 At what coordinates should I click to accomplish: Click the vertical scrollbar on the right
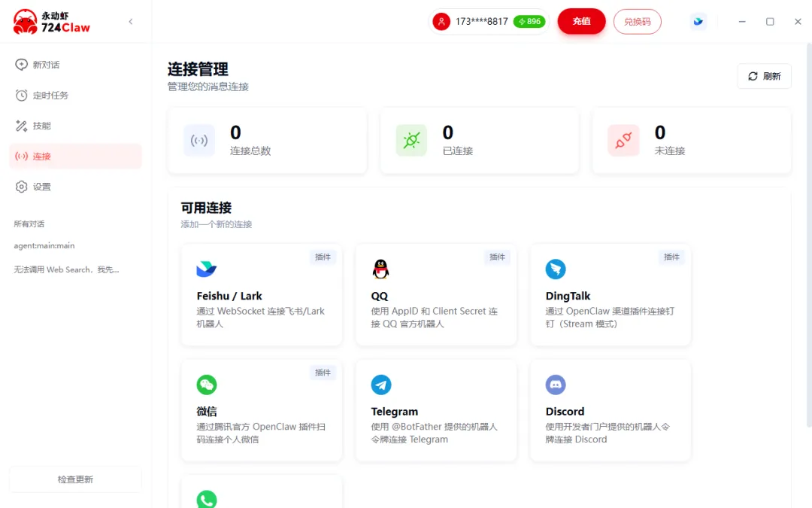pos(810,236)
